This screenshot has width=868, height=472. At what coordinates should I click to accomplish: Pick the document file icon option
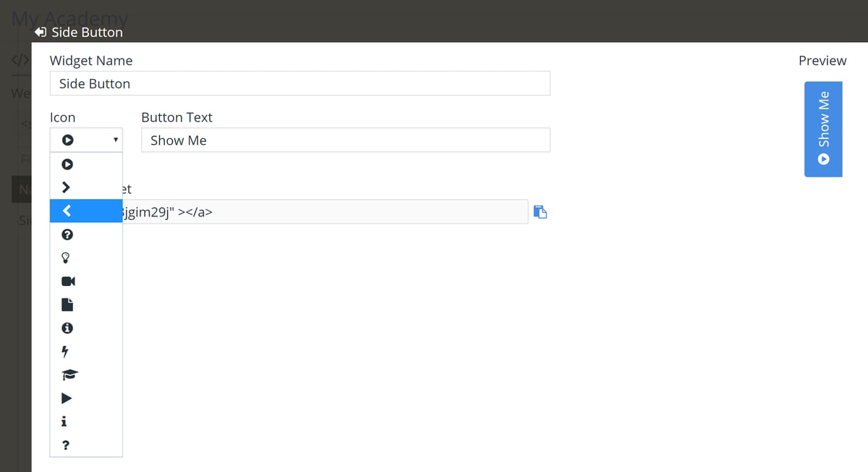pos(67,304)
